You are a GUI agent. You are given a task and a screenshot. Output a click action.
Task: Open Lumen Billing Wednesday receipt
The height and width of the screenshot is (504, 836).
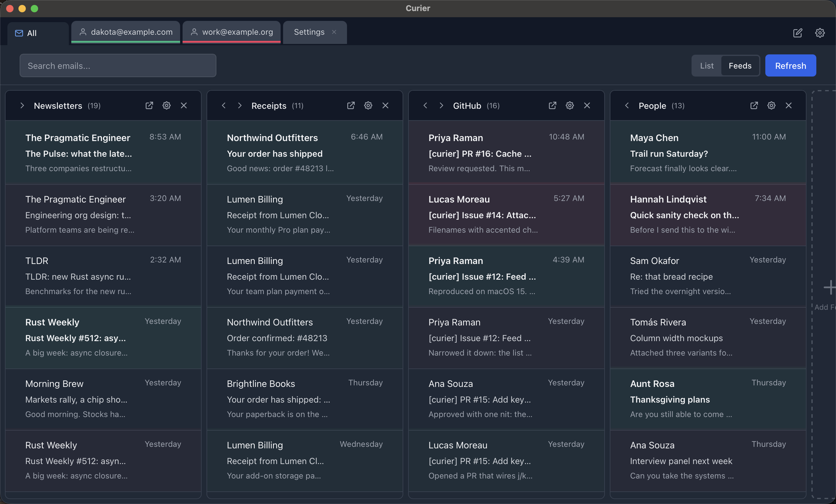pyautogui.click(x=305, y=461)
